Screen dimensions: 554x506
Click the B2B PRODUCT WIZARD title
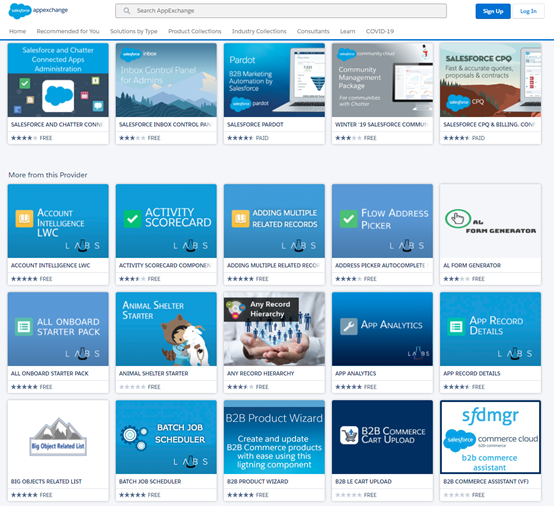pyautogui.click(x=258, y=482)
